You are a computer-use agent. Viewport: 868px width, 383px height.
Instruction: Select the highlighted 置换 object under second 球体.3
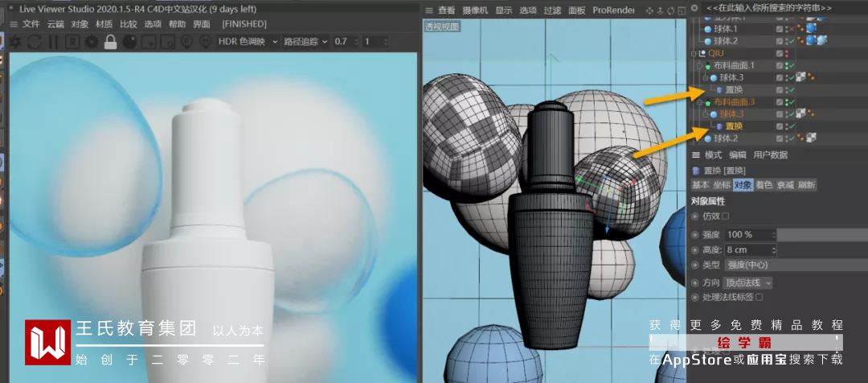735,126
